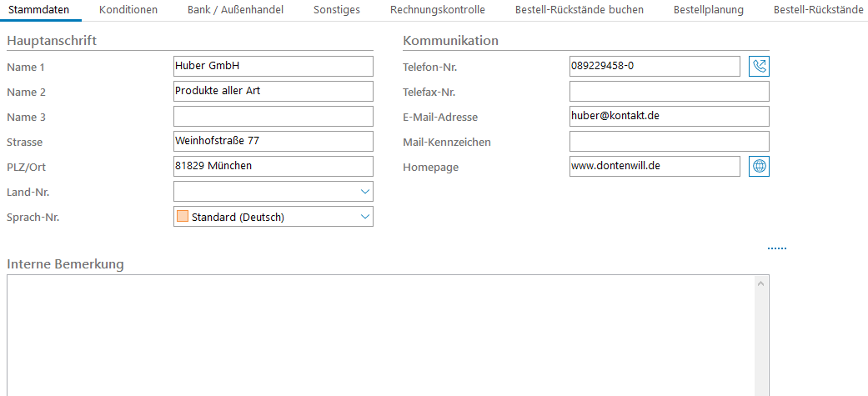Select the Sonstiges tab
This screenshot has height=396, width=868.
click(x=338, y=10)
